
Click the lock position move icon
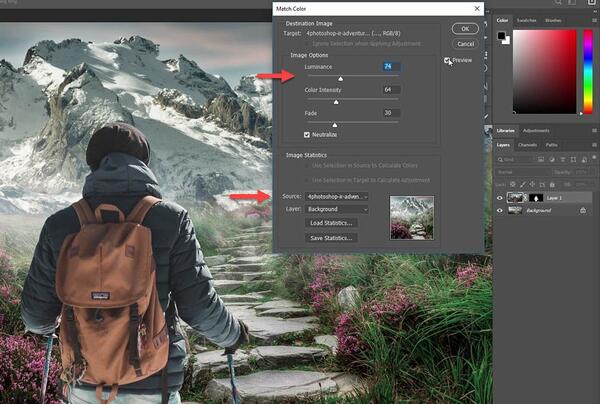(532, 184)
